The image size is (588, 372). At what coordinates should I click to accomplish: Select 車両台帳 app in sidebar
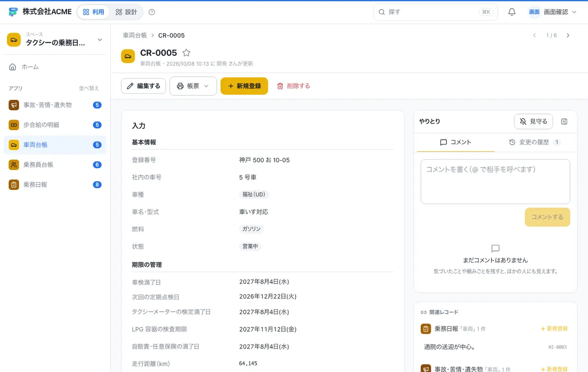pyautogui.click(x=55, y=145)
